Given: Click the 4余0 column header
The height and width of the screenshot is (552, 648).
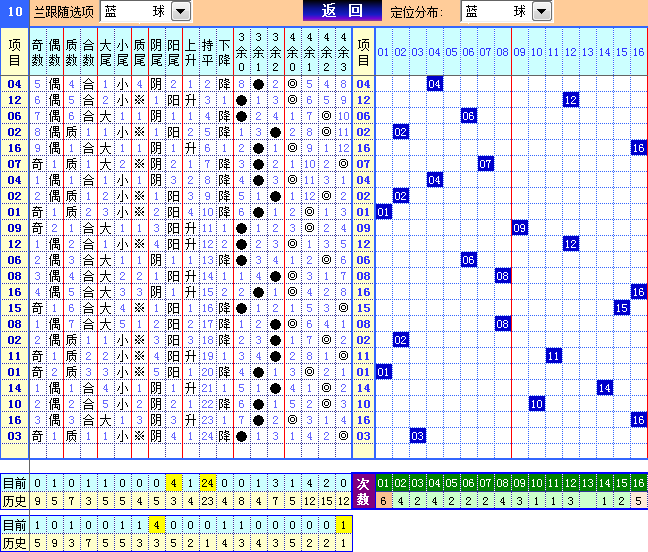Looking at the screenshot, I should [x=292, y=52].
